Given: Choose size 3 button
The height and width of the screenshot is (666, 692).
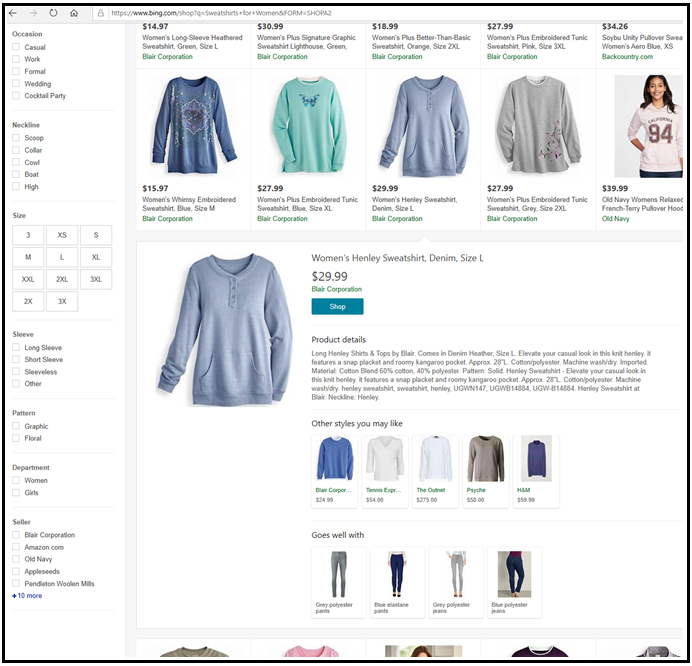Looking at the screenshot, I should pyautogui.click(x=28, y=235).
